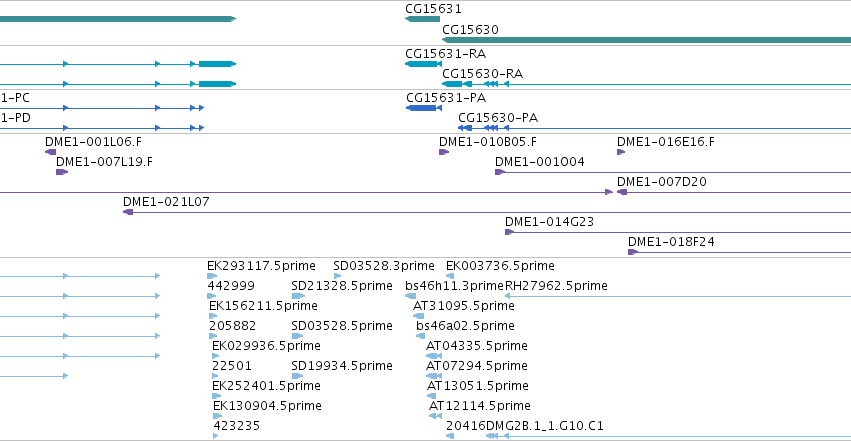Select the CG15631 gene glyph
This screenshot has height=441, width=851.
[x=422, y=19]
